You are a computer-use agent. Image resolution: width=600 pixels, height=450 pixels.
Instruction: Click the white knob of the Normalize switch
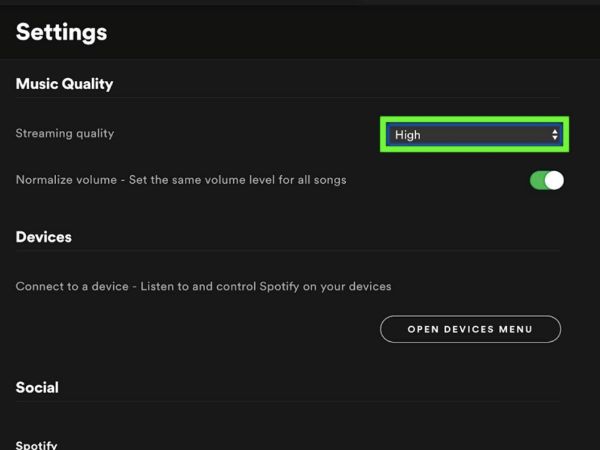[x=554, y=180]
